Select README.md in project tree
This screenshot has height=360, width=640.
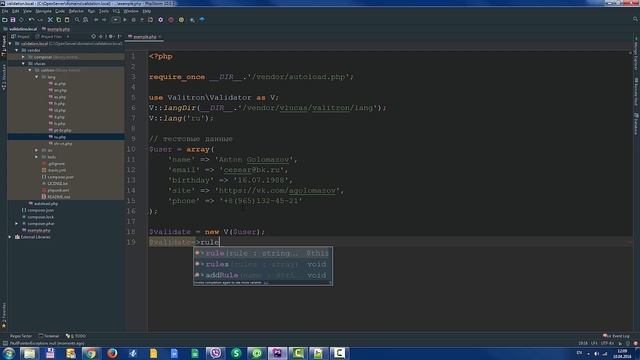pos(58,197)
